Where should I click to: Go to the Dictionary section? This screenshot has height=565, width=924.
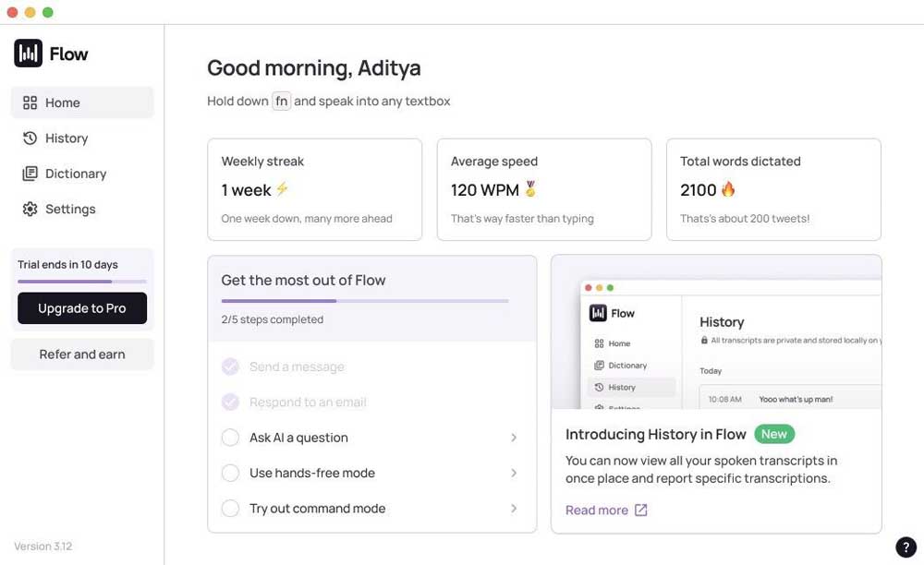(x=76, y=174)
